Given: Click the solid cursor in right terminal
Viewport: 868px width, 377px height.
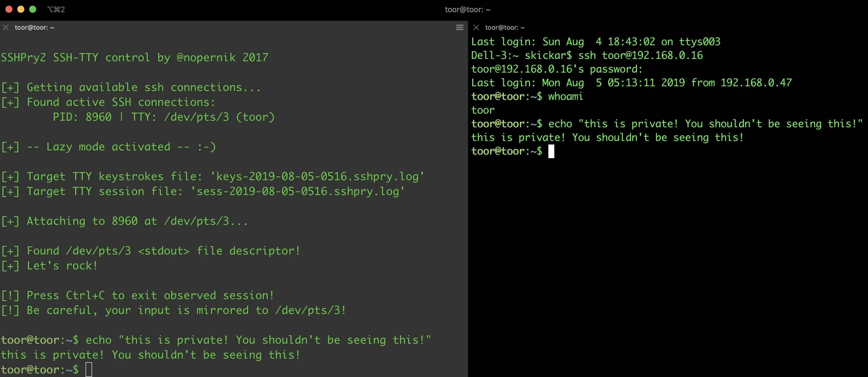Looking at the screenshot, I should coord(551,151).
